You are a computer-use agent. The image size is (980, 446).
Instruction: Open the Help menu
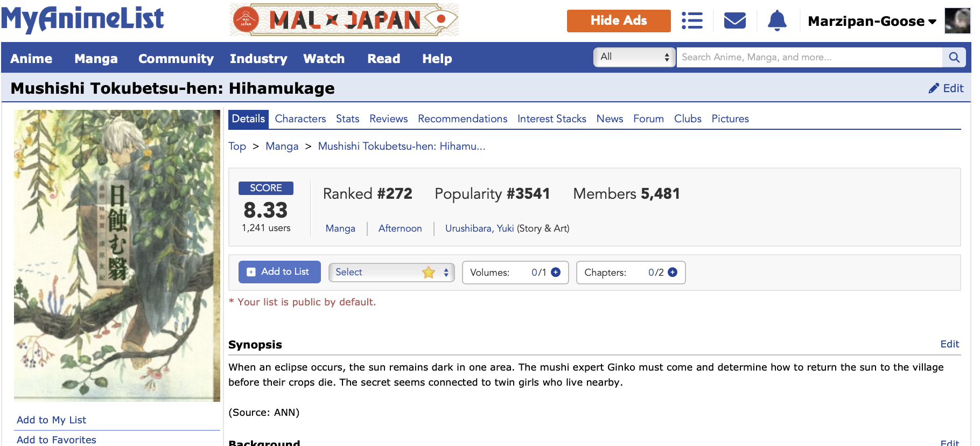437,59
